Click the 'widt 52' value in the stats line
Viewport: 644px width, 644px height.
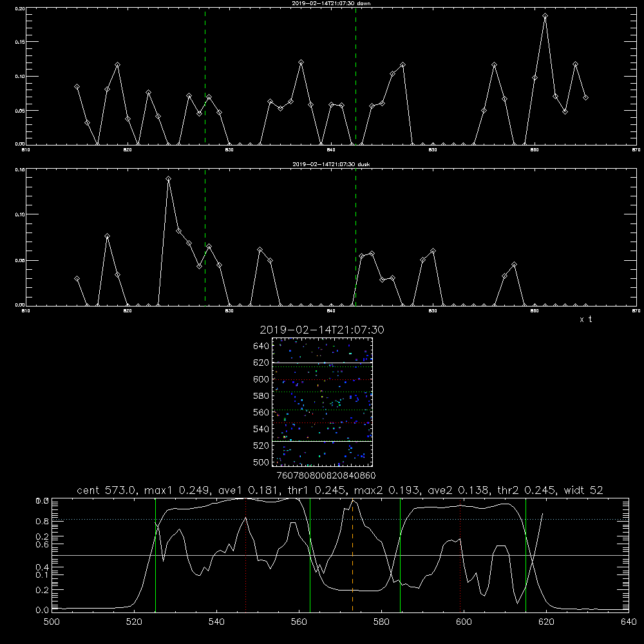(583, 490)
